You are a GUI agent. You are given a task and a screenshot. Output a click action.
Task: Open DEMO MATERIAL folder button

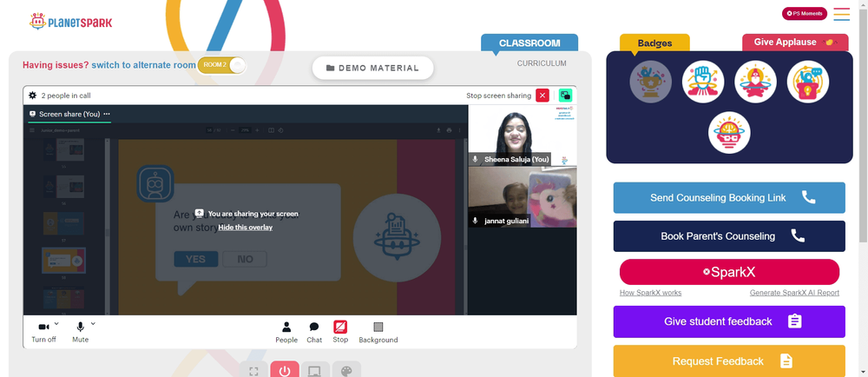pos(372,68)
